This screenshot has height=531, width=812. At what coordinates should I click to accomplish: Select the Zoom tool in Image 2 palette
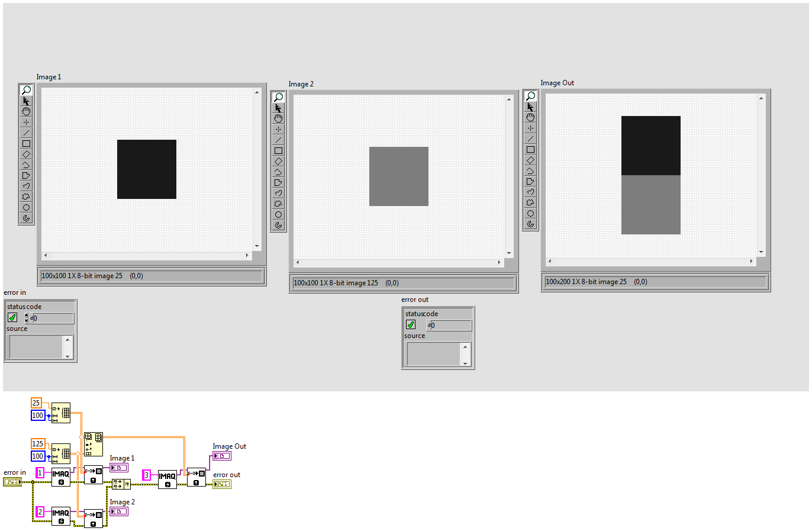(278, 97)
